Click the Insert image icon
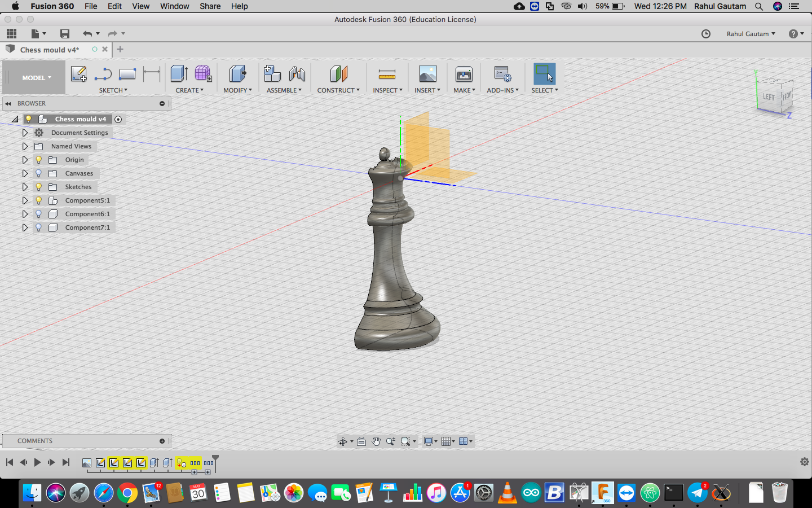This screenshot has height=508, width=812. [428, 74]
